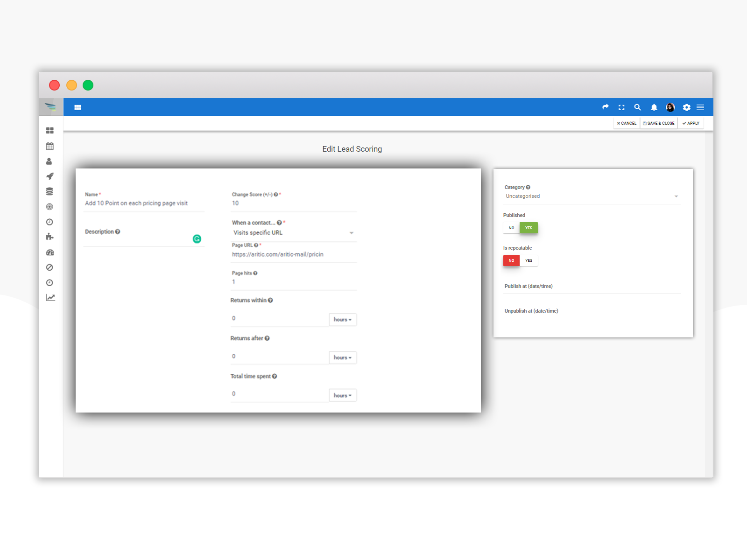
Task: Set Is repeatable to No
Action: point(511,260)
